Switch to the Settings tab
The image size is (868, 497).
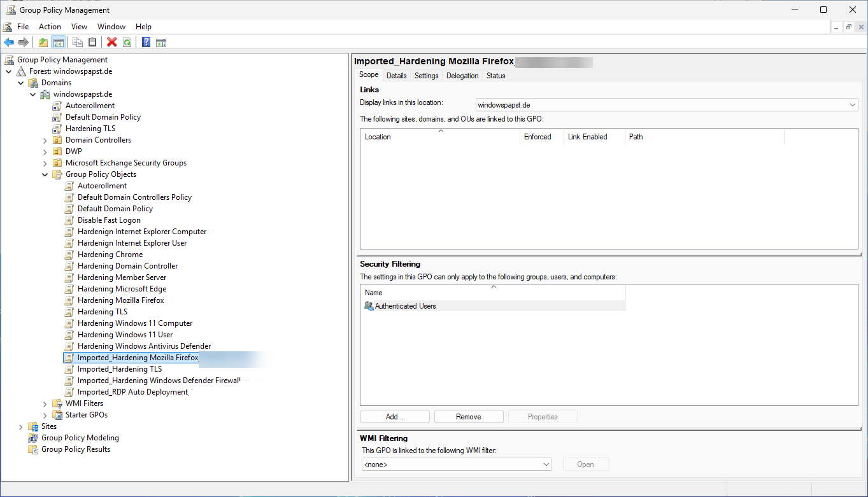pyautogui.click(x=426, y=76)
